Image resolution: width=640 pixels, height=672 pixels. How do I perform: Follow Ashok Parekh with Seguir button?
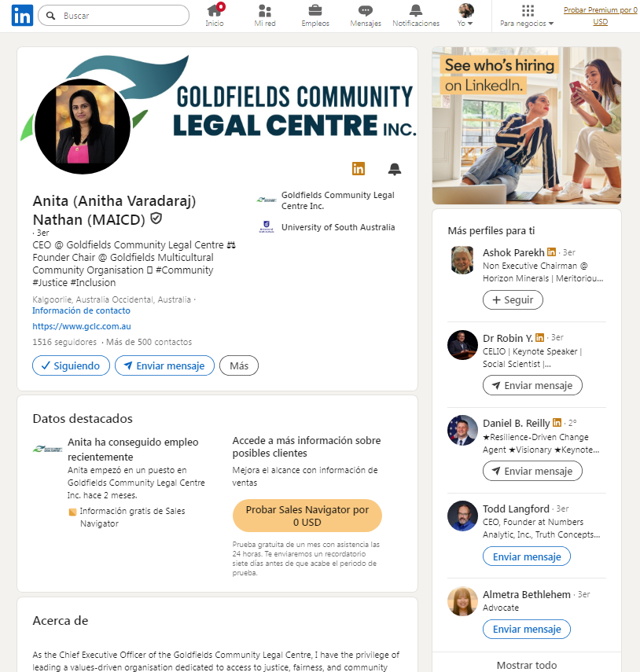[x=513, y=299]
